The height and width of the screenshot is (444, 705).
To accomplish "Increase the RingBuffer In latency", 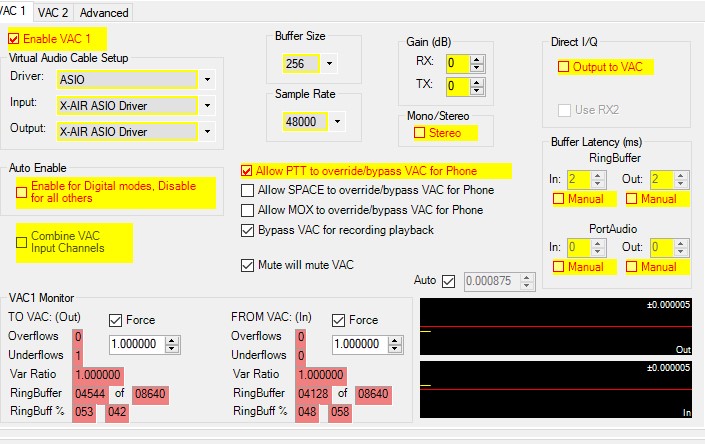I will pyautogui.click(x=599, y=175).
